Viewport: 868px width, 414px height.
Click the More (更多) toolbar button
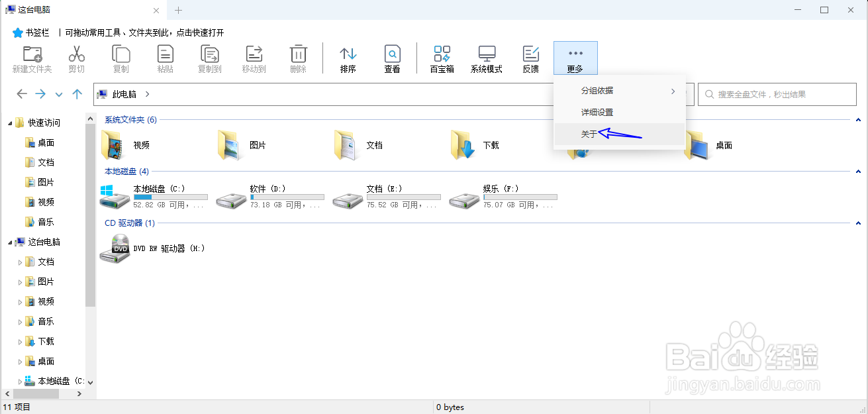(x=575, y=58)
